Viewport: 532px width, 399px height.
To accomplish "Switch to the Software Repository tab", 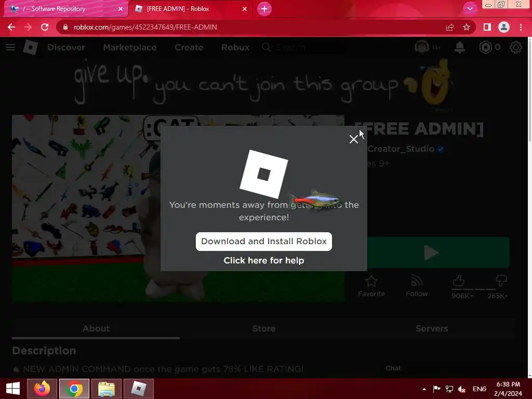I will point(66,9).
